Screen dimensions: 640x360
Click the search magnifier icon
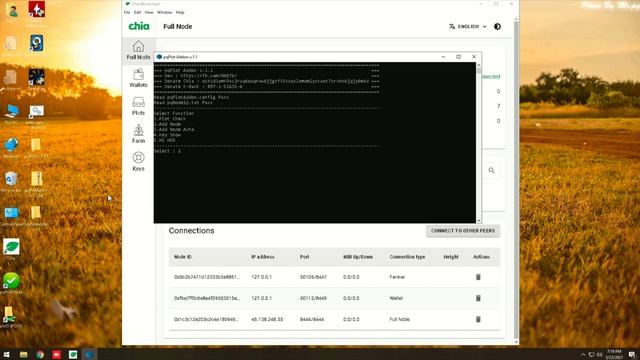pos(491,170)
